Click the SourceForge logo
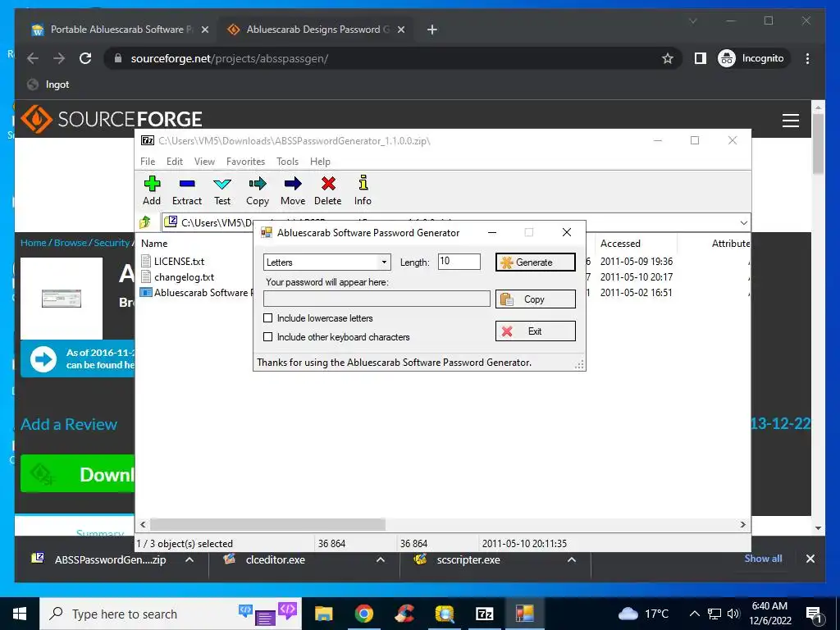Viewport: 840px width, 630px height. [112, 119]
